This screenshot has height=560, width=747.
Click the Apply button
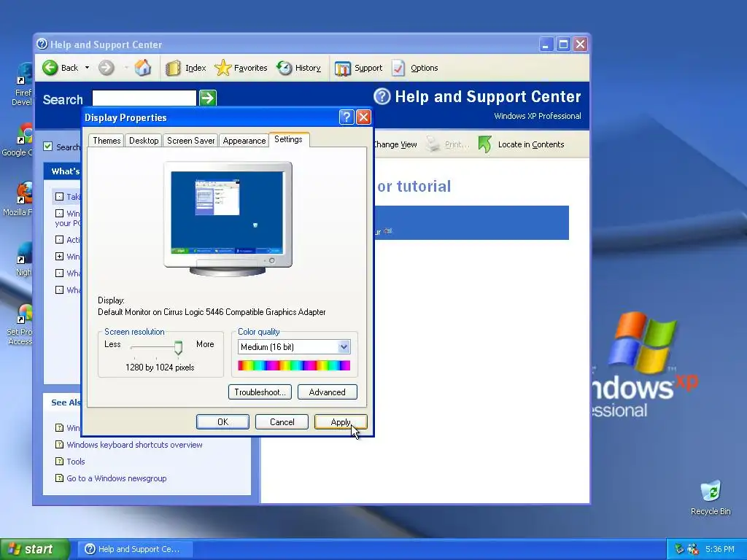click(x=341, y=422)
